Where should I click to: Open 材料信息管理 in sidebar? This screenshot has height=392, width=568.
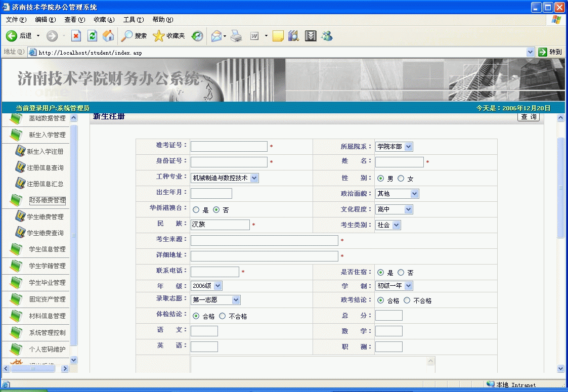coord(48,316)
